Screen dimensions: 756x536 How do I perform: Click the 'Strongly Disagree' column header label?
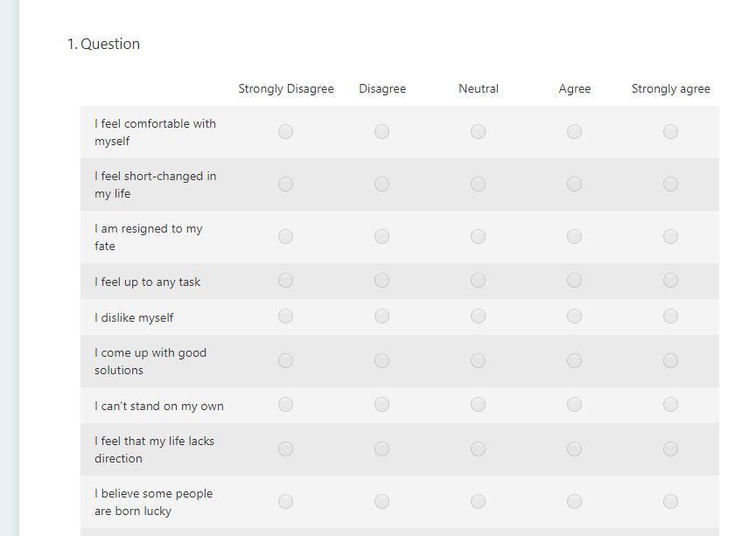pos(285,88)
